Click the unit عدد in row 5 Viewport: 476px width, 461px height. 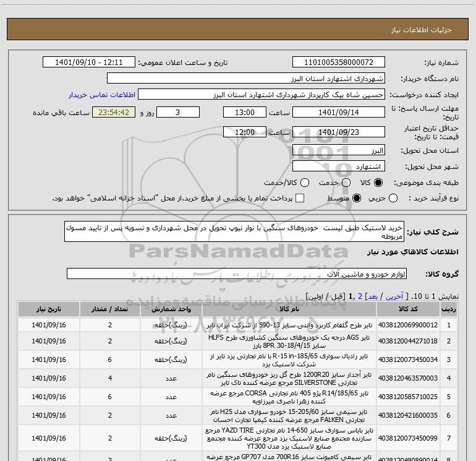point(171,397)
